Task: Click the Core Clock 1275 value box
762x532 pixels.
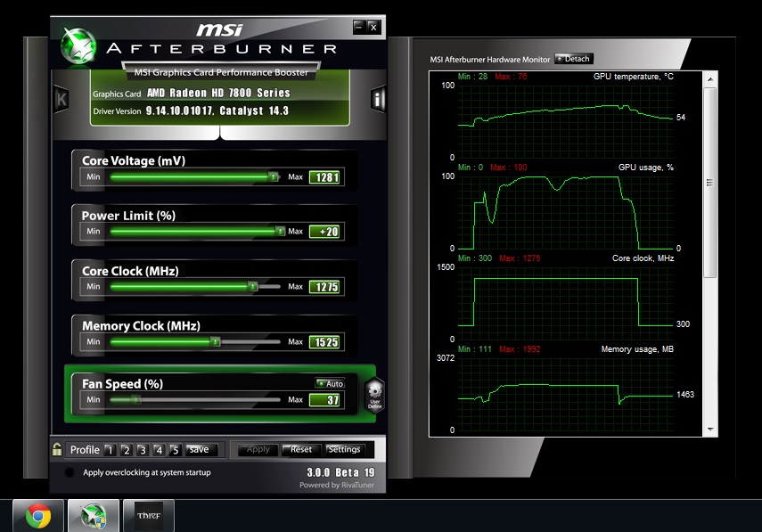Action: [x=326, y=287]
